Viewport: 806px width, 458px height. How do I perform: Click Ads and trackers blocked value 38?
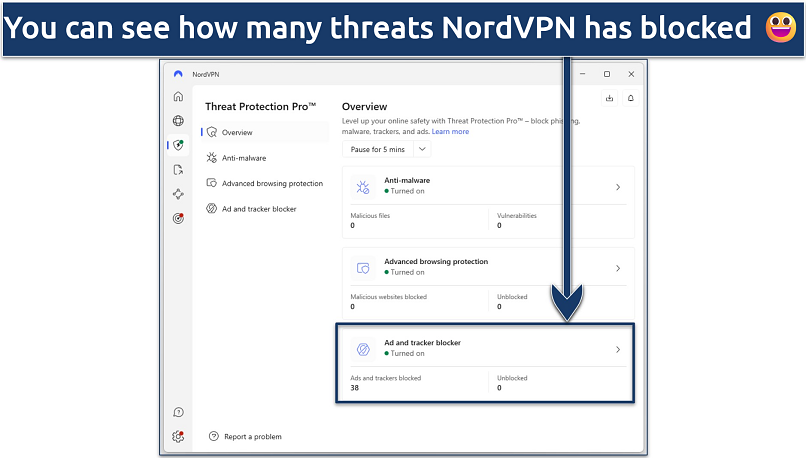tap(355, 388)
